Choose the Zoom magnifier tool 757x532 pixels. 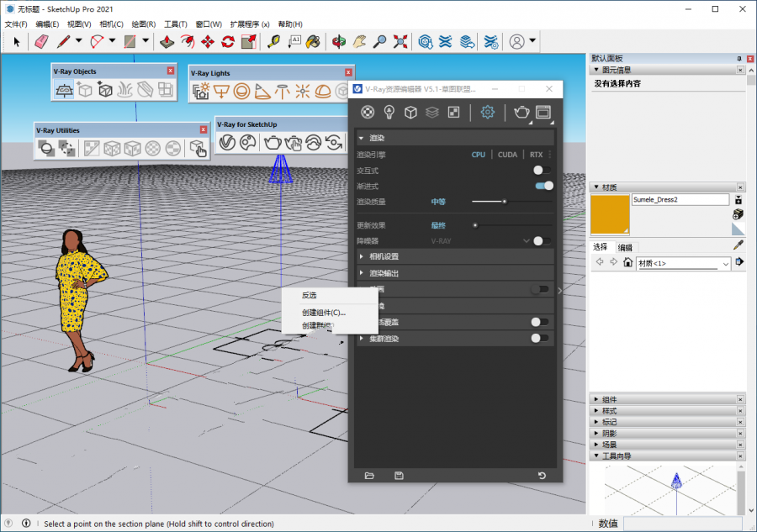click(x=379, y=42)
